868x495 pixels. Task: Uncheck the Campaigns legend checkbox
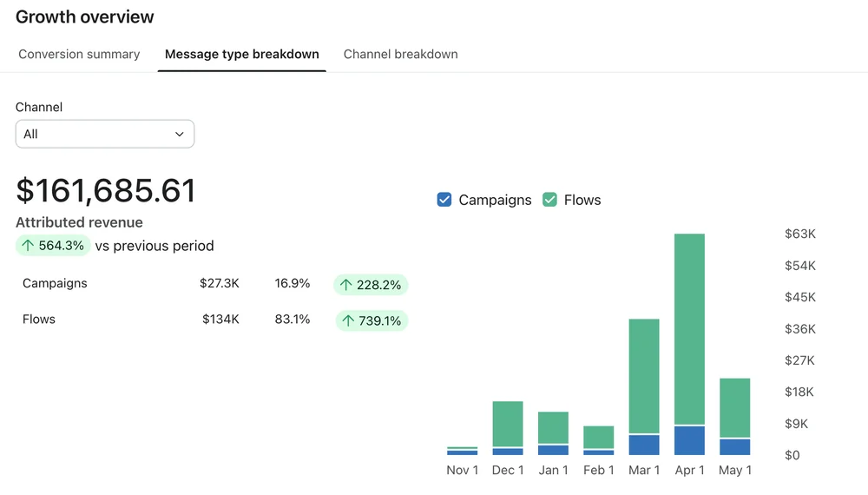(x=444, y=200)
